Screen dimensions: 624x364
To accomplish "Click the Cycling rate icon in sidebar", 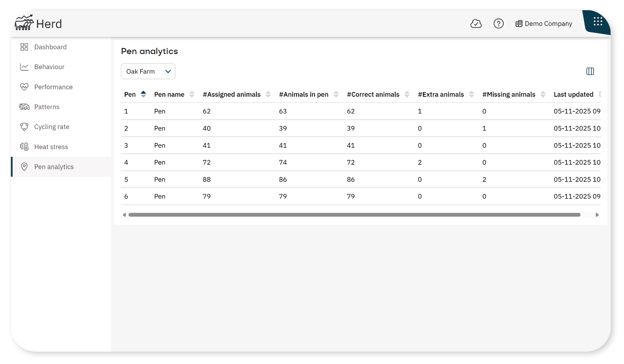I will tap(24, 127).
